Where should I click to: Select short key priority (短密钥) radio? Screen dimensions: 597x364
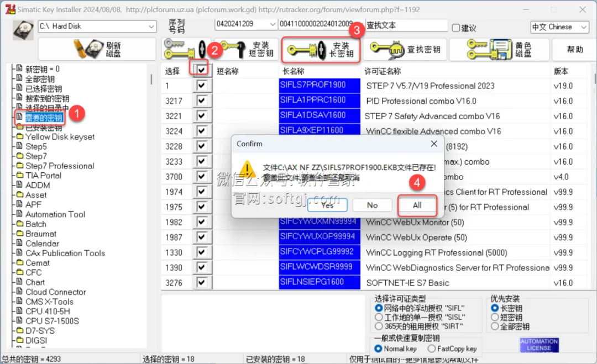tap(495, 317)
